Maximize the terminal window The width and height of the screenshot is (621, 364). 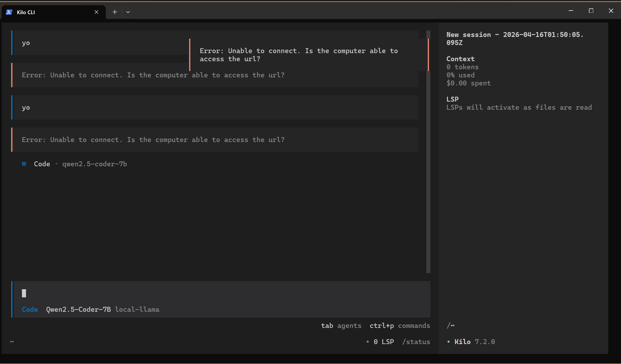591,11
